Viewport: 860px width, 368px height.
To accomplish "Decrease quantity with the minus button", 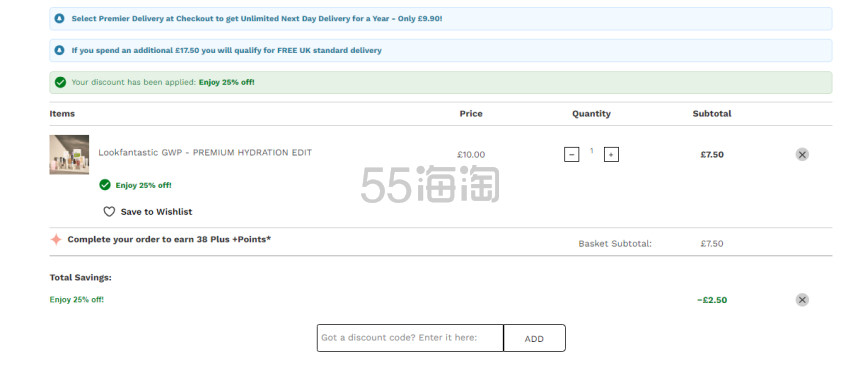I will click(x=572, y=155).
